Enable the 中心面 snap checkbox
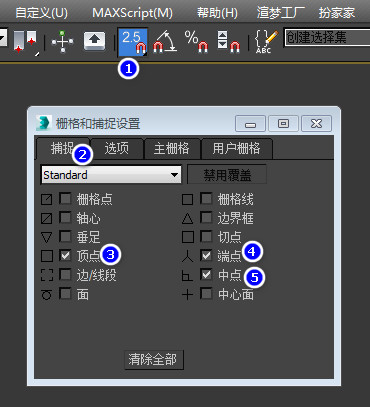Image resolution: width=370 pixels, height=407 pixels. pyautogui.click(x=206, y=294)
